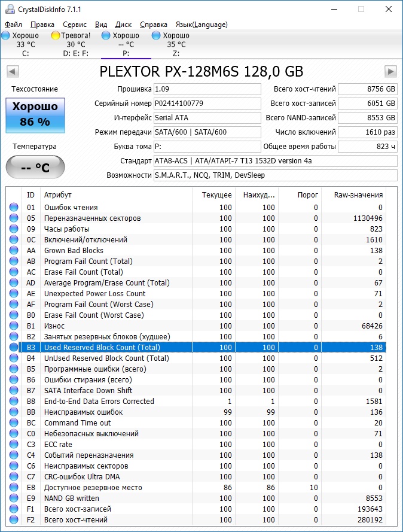Click status orb for SATA Interface Down Shift
403x532 pixels.
14,390
